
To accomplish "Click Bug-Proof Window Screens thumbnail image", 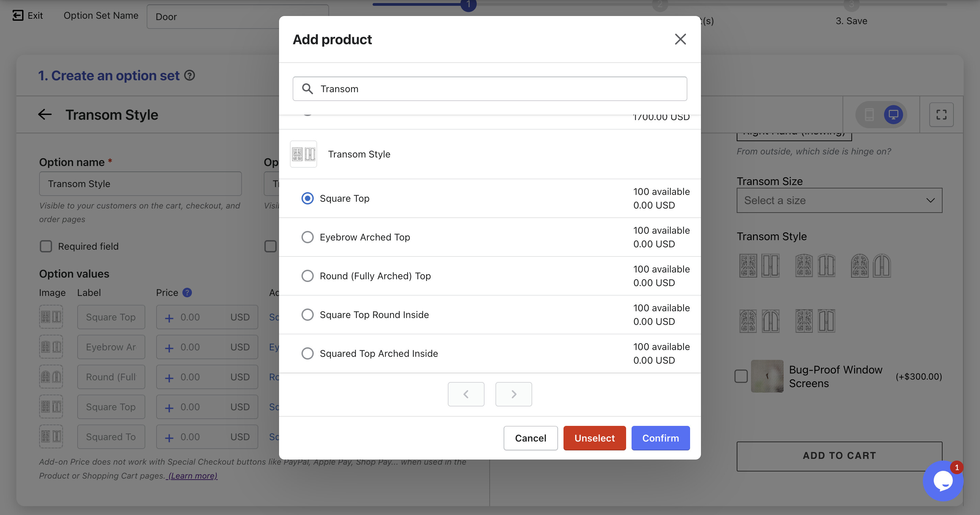I will [x=767, y=376].
